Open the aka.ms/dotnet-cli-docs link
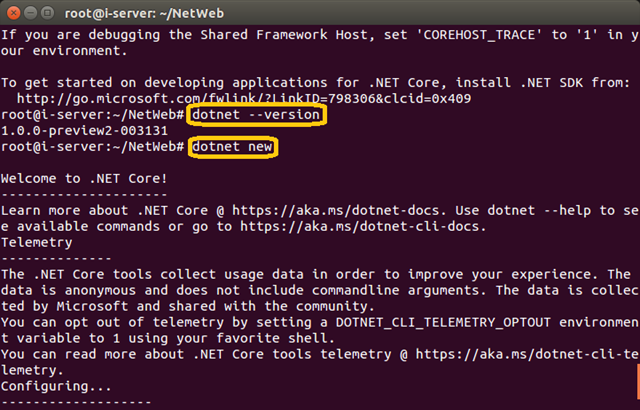 click(363, 226)
